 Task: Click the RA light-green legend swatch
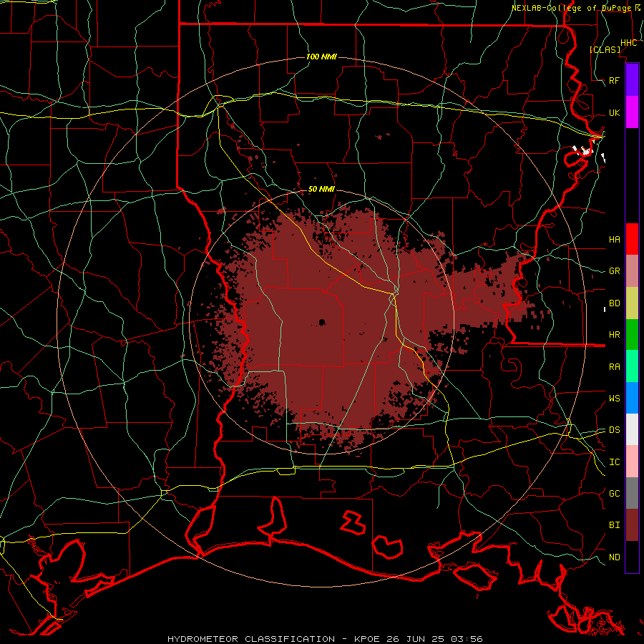point(632,366)
